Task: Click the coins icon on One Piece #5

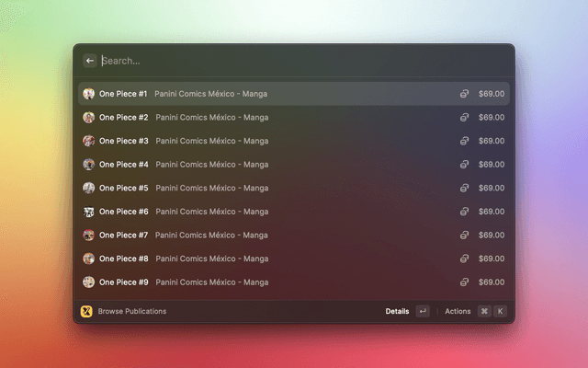Action: point(465,188)
